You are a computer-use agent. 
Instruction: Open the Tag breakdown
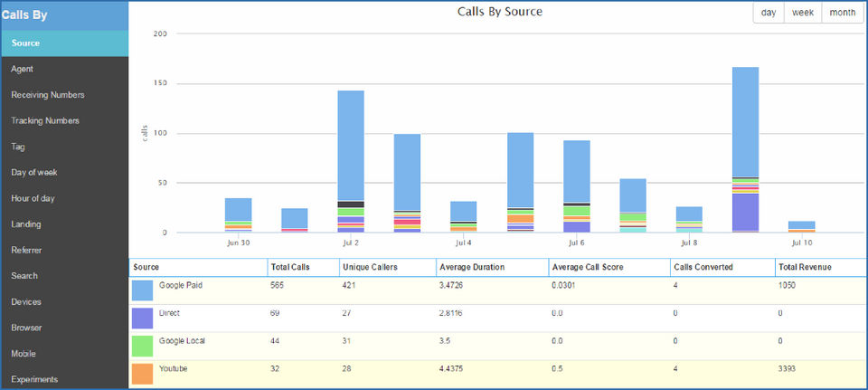coord(65,147)
